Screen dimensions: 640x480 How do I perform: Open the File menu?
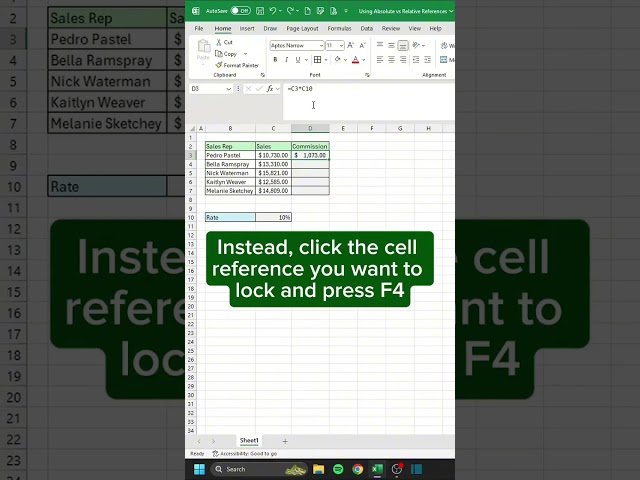coord(199,29)
